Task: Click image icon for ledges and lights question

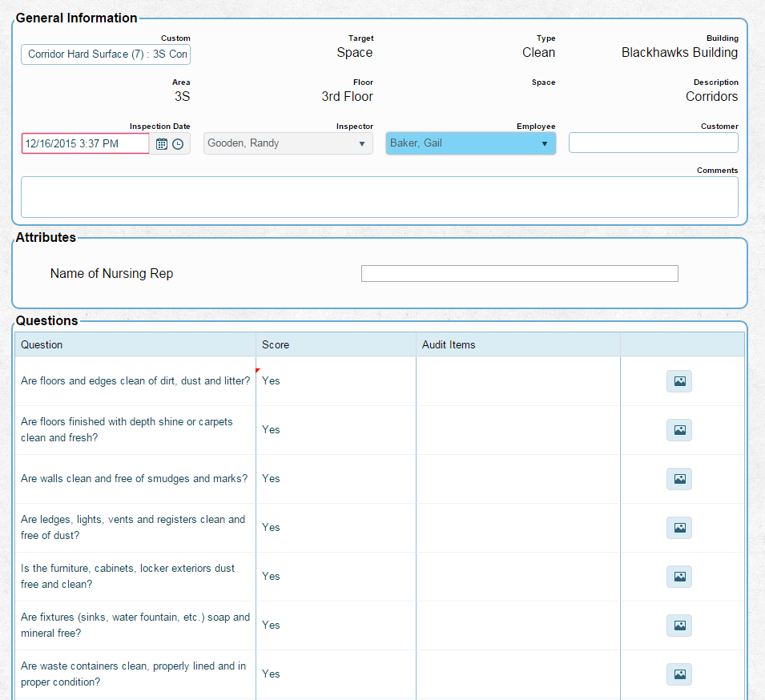Action: click(x=679, y=528)
